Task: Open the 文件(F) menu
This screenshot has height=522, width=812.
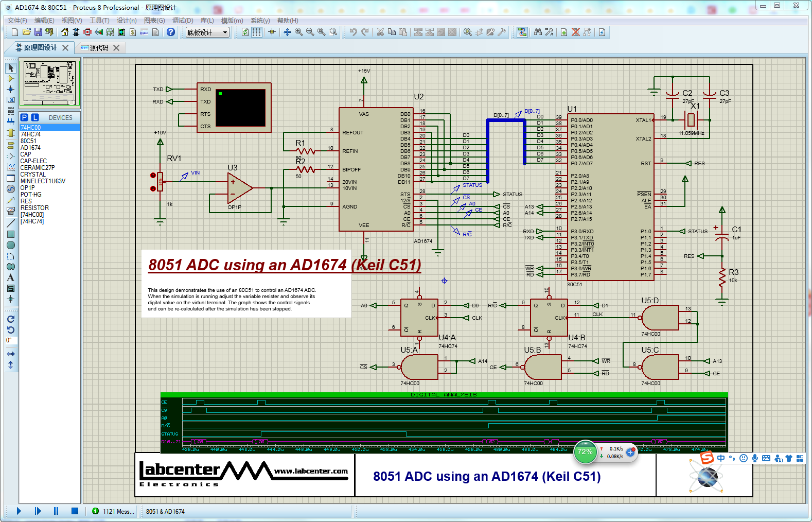Action: (17, 21)
